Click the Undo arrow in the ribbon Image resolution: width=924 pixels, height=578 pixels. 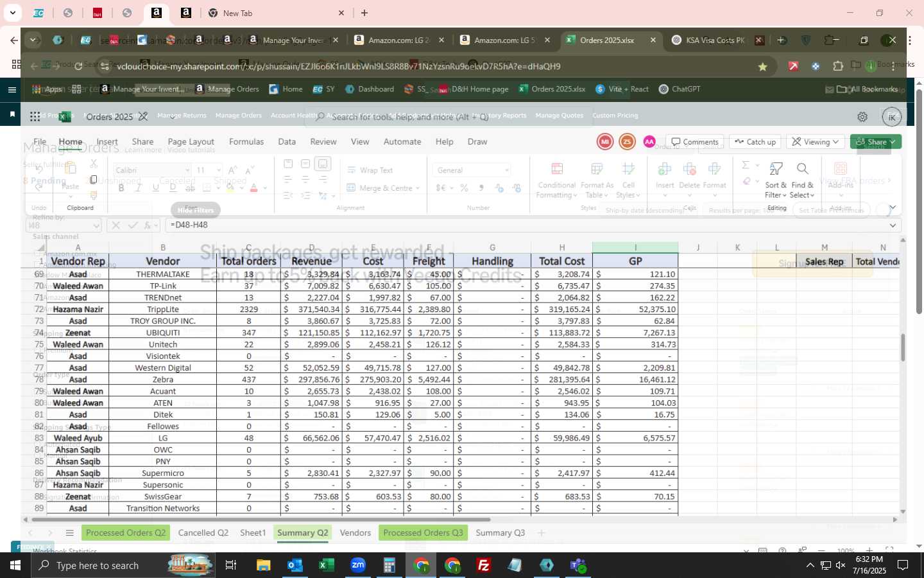39,170
